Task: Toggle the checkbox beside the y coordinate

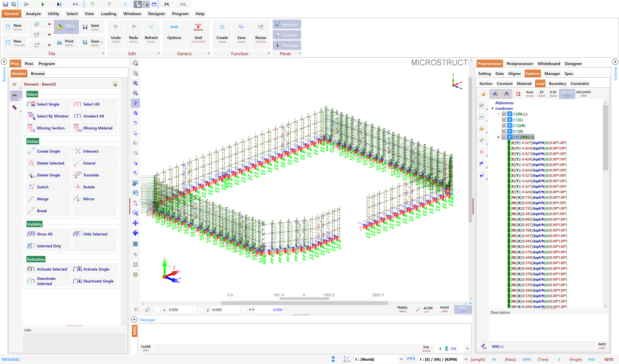Action: pyautogui.click(x=201, y=310)
